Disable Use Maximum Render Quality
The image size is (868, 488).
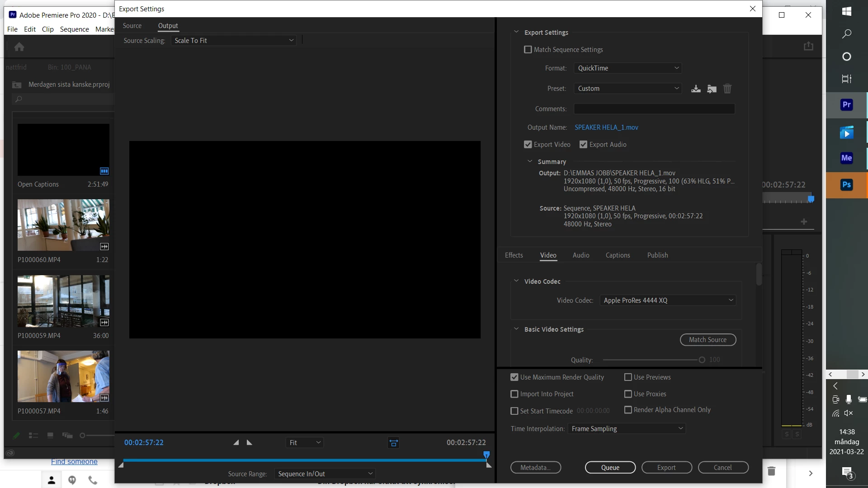514,377
